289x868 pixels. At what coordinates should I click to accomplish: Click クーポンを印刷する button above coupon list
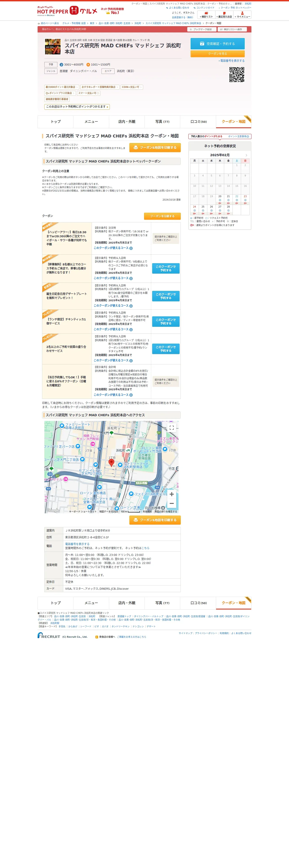point(162,216)
